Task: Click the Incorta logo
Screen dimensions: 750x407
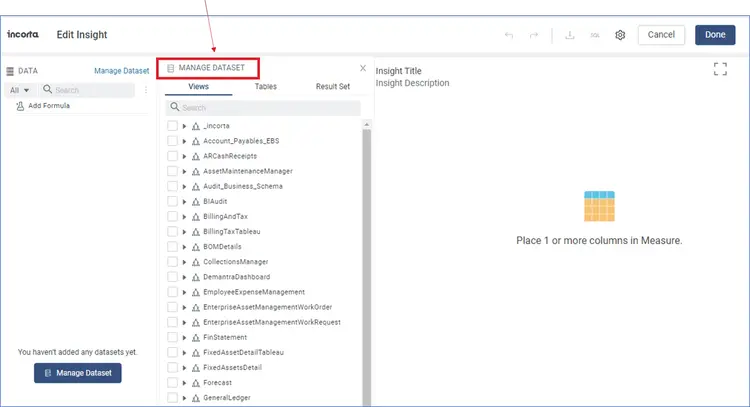Action: [23, 34]
